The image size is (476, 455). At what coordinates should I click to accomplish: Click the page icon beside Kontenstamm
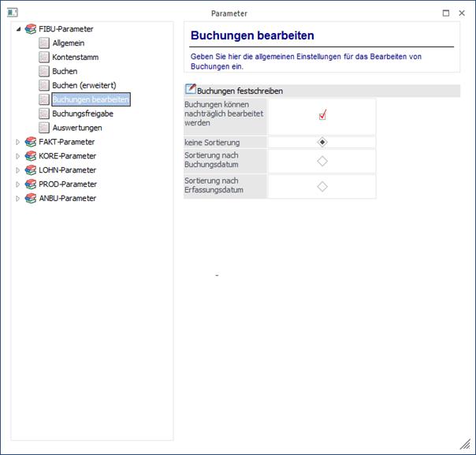(x=44, y=58)
